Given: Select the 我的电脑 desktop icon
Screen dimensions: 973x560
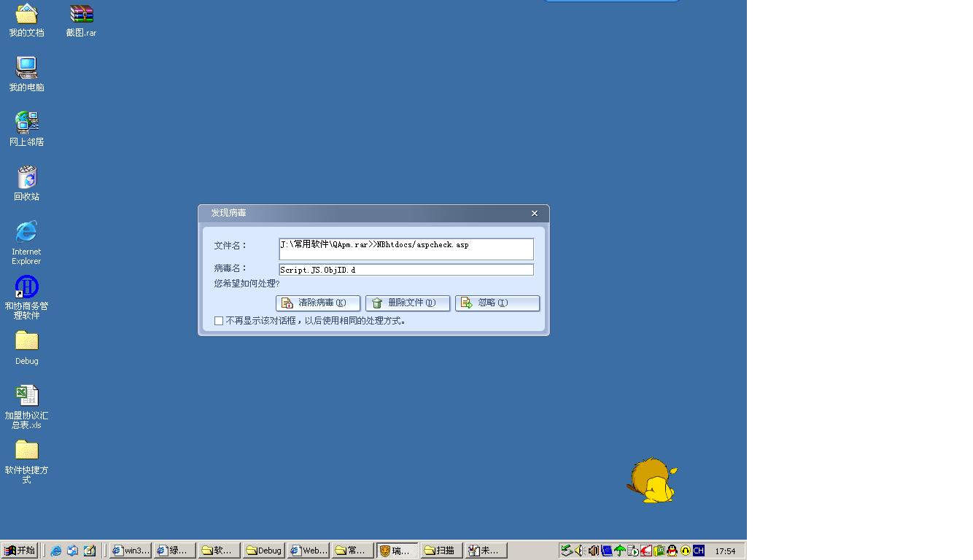Looking at the screenshot, I should (x=27, y=74).
